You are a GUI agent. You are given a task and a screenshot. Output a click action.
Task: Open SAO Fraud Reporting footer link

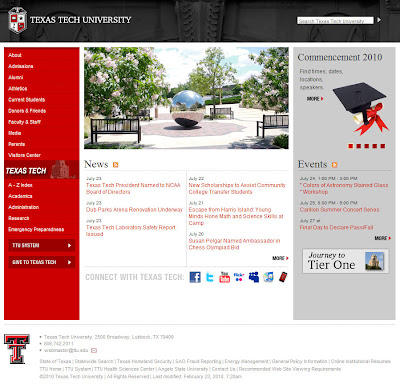(x=198, y=361)
